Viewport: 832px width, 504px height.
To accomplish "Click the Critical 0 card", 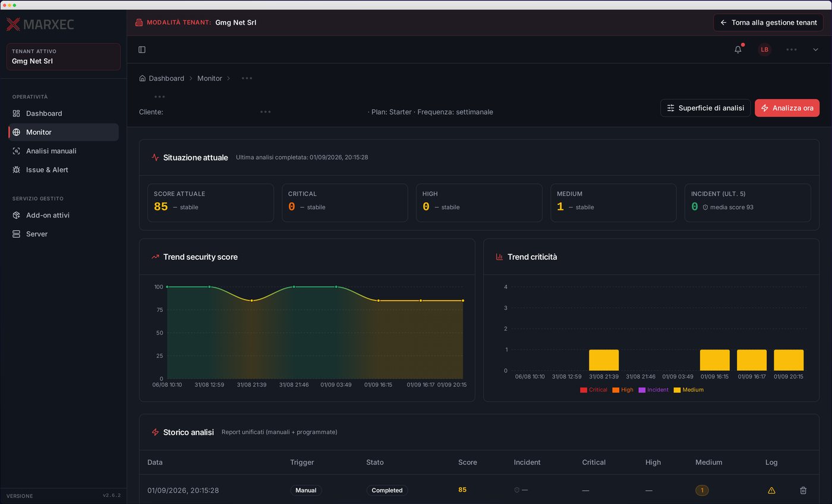I will click(x=345, y=203).
